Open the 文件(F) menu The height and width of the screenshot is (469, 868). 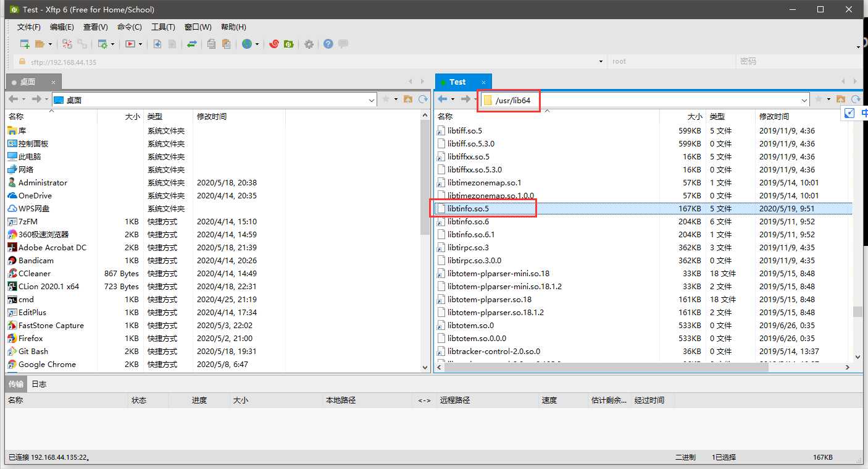click(28, 27)
